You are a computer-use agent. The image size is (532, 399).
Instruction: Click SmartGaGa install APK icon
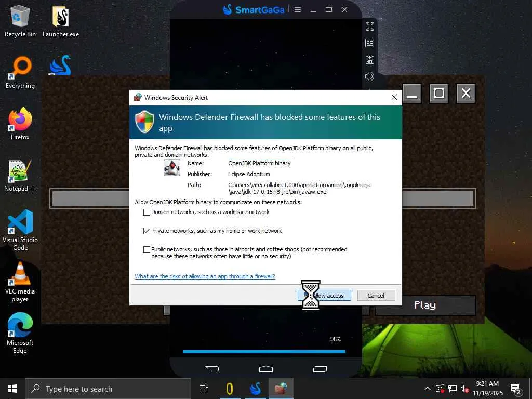point(369,60)
